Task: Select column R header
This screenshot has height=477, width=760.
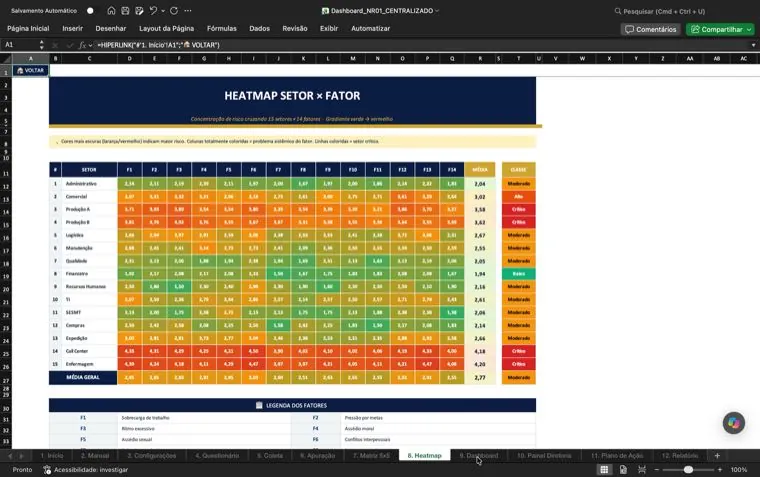Action: click(480, 59)
